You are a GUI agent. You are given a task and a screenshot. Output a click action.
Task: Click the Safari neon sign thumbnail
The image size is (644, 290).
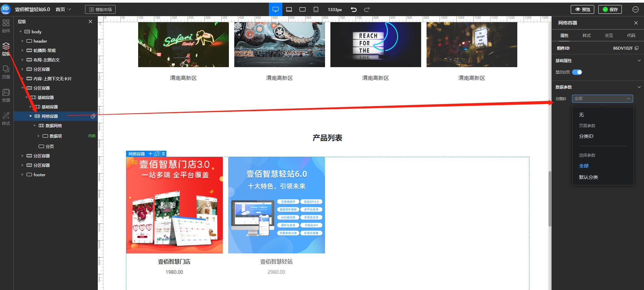click(184, 45)
